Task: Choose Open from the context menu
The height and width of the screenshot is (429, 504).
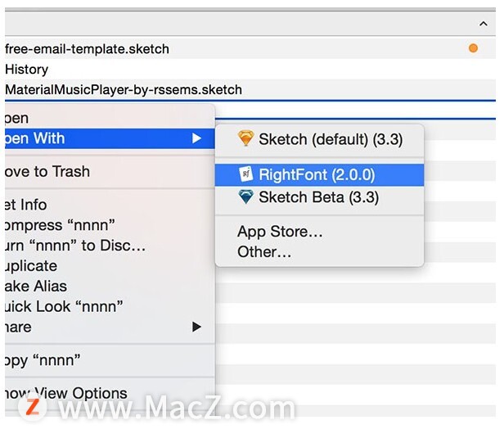Action: coord(110,118)
